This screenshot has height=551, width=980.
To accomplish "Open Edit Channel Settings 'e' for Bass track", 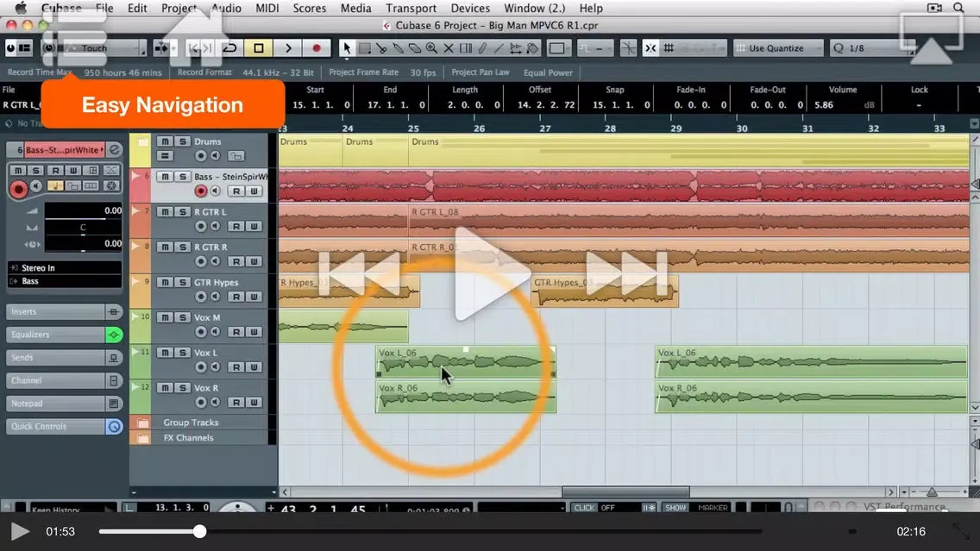I will (x=115, y=150).
